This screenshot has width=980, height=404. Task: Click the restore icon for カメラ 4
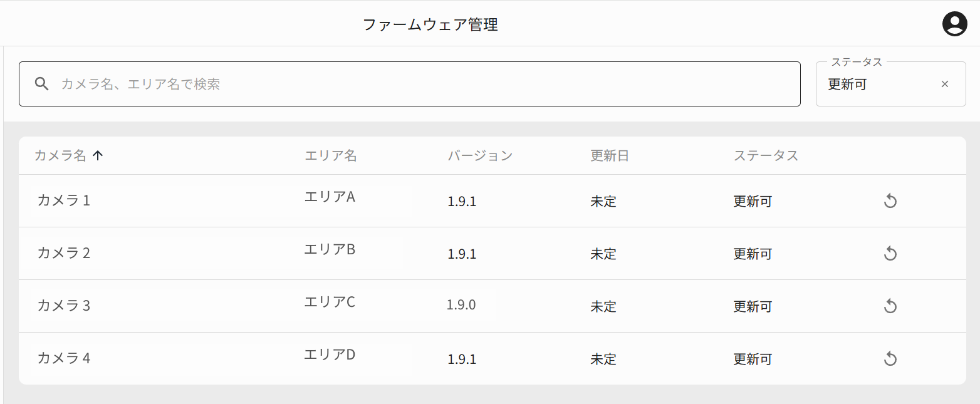tap(890, 359)
